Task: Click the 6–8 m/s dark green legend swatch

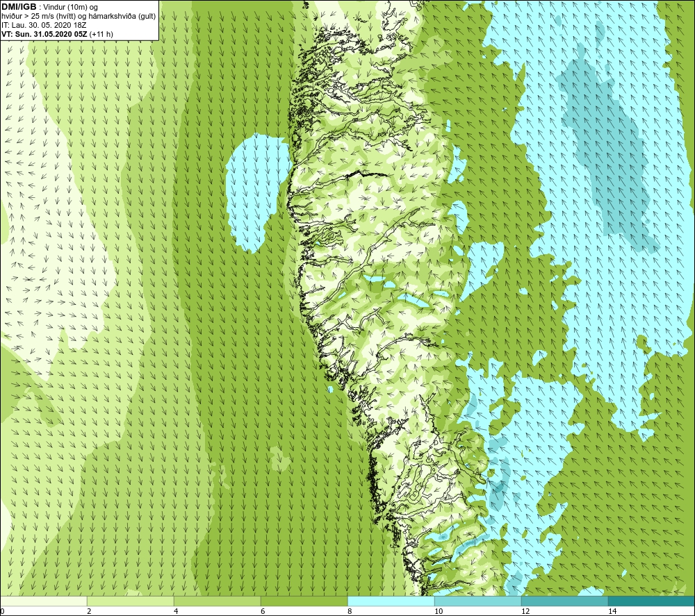Action: (304, 601)
